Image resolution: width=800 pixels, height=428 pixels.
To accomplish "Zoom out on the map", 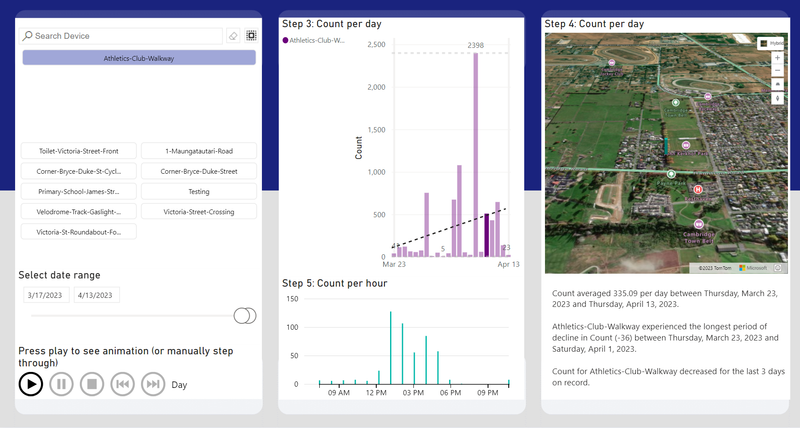I will 777,71.
